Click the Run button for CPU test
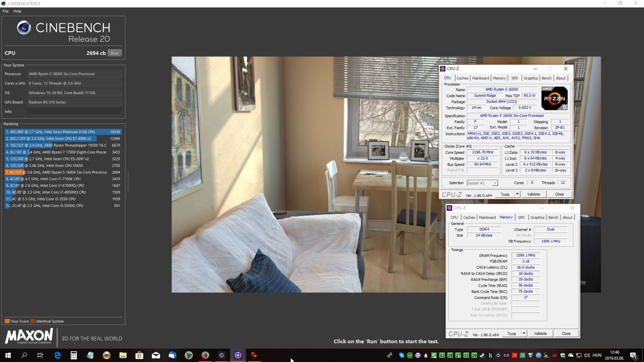The width and height of the screenshot is (644, 362). click(x=114, y=53)
